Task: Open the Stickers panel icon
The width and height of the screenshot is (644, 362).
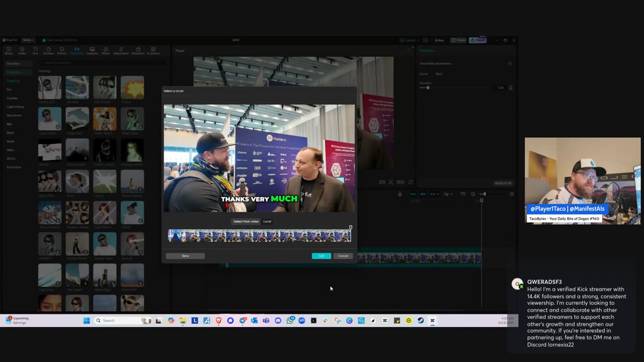Action: pos(48,51)
